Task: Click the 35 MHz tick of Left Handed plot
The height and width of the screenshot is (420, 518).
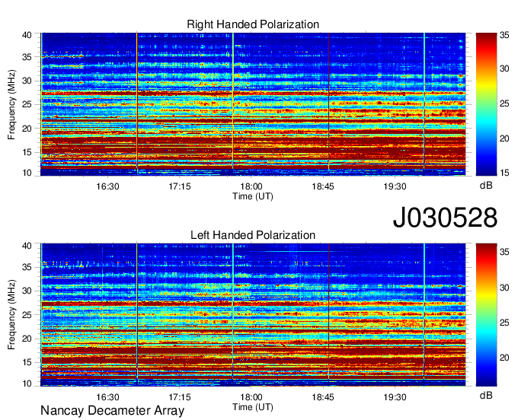Action: pos(27,267)
